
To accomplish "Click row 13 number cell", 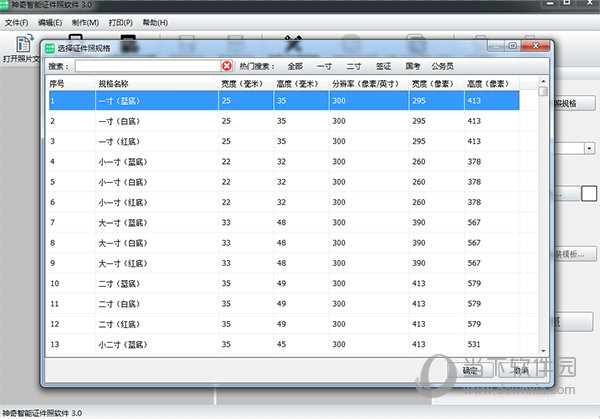I will click(72, 344).
